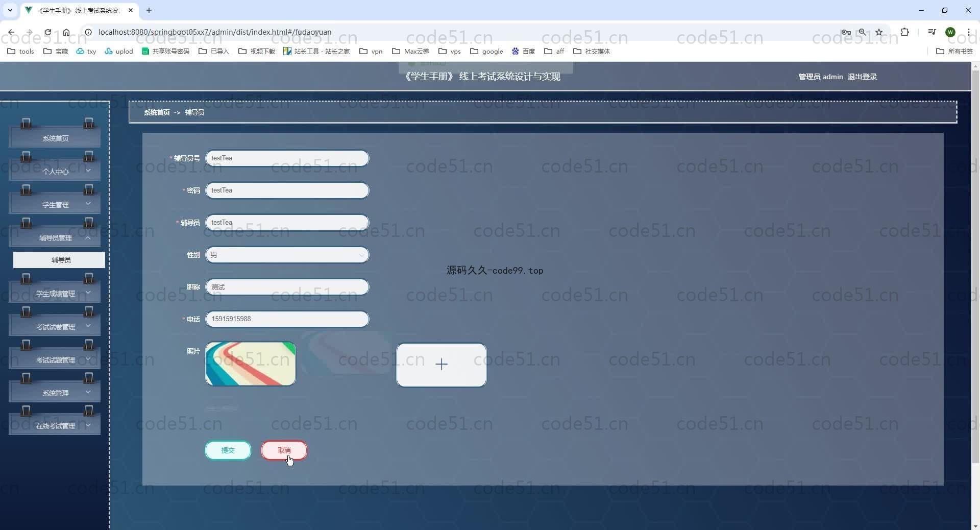Open the google bookmark folder
The height and width of the screenshot is (530, 980).
tap(486, 51)
